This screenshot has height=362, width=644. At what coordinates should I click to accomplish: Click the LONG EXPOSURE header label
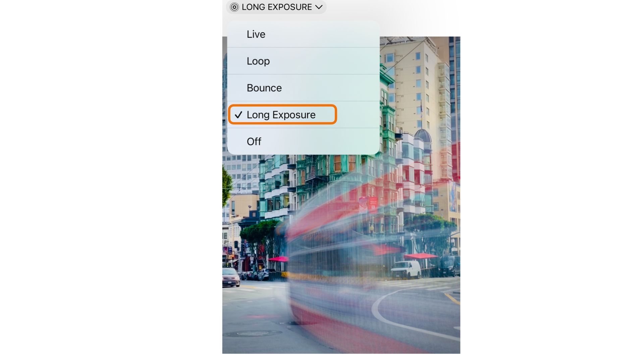(x=277, y=7)
